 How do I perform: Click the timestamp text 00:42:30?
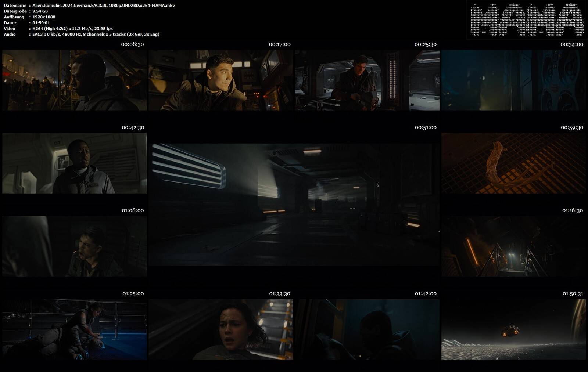[133, 127]
